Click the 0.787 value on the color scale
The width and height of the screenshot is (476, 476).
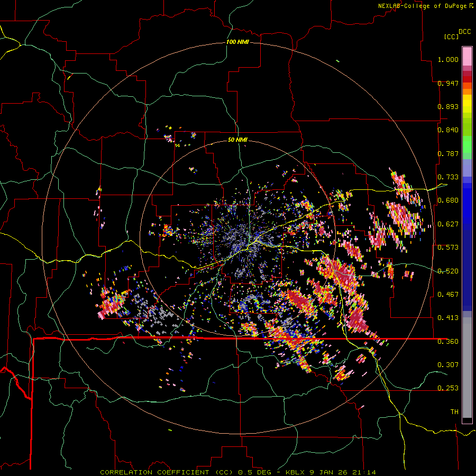448,153
